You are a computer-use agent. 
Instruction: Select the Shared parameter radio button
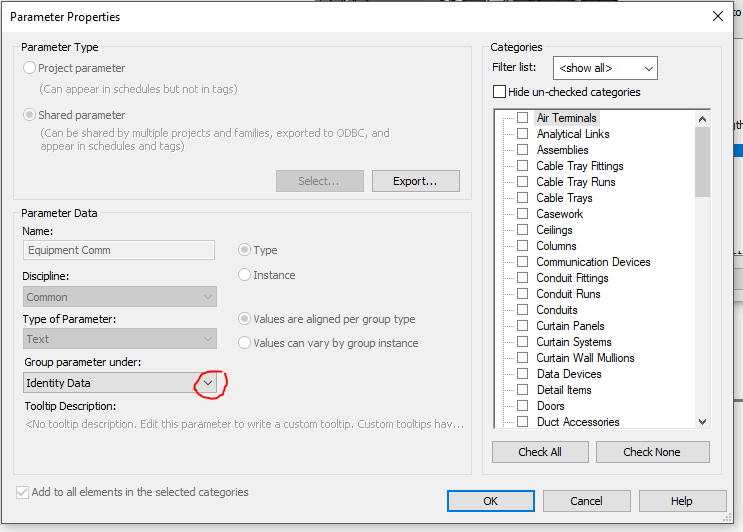[29, 115]
